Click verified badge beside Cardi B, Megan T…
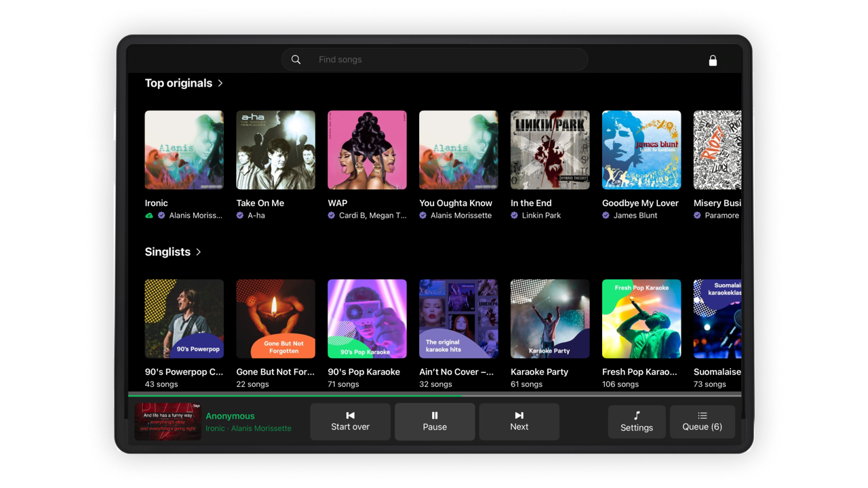The image size is (868, 488). (x=332, y=216)
